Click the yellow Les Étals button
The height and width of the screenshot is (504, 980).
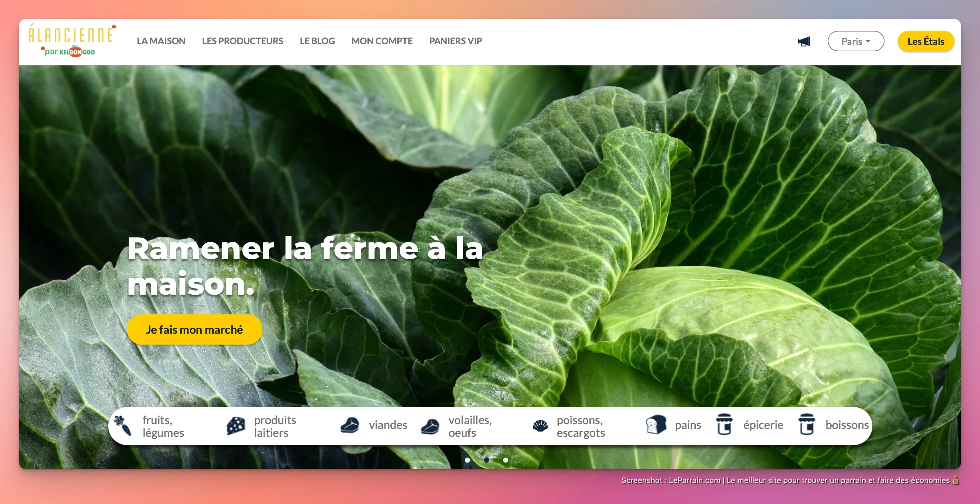pos(925,41)
